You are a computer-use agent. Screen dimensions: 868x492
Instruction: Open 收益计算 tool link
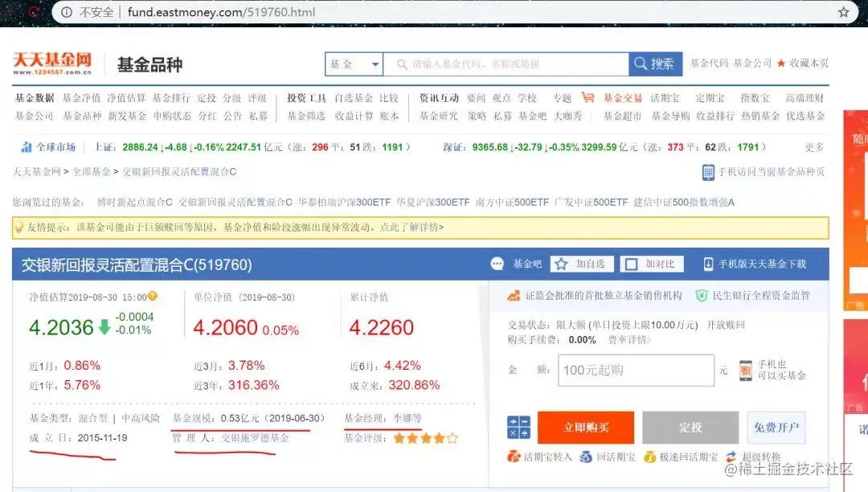[354, 116]
